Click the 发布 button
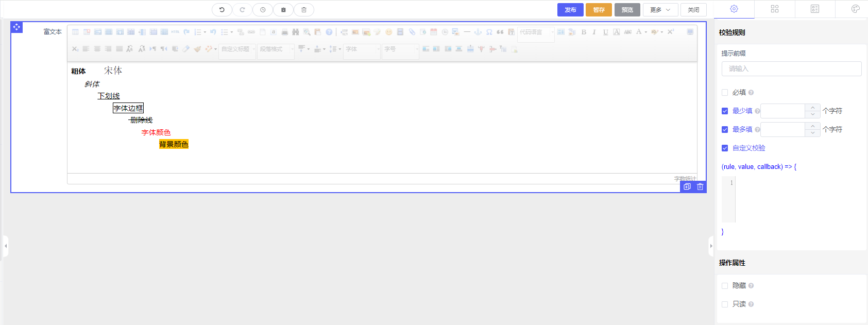868x325 pixels. click(570, 10)
